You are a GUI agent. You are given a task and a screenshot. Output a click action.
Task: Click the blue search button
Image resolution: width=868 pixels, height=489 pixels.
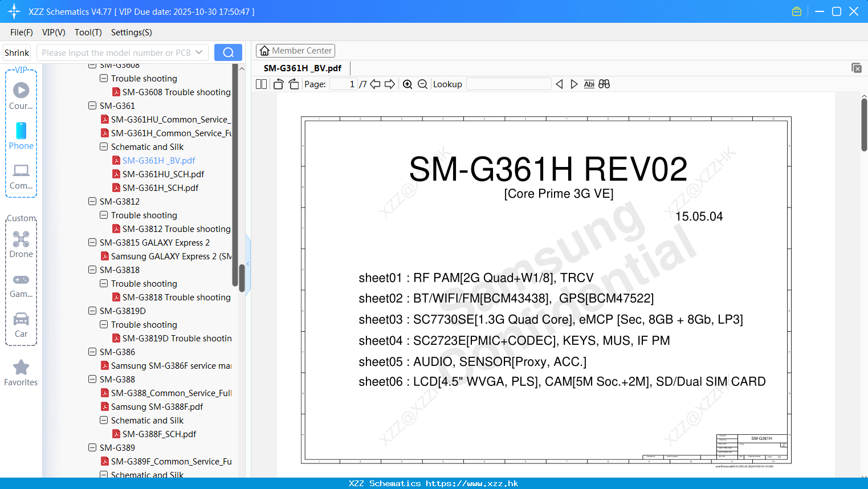228,52
